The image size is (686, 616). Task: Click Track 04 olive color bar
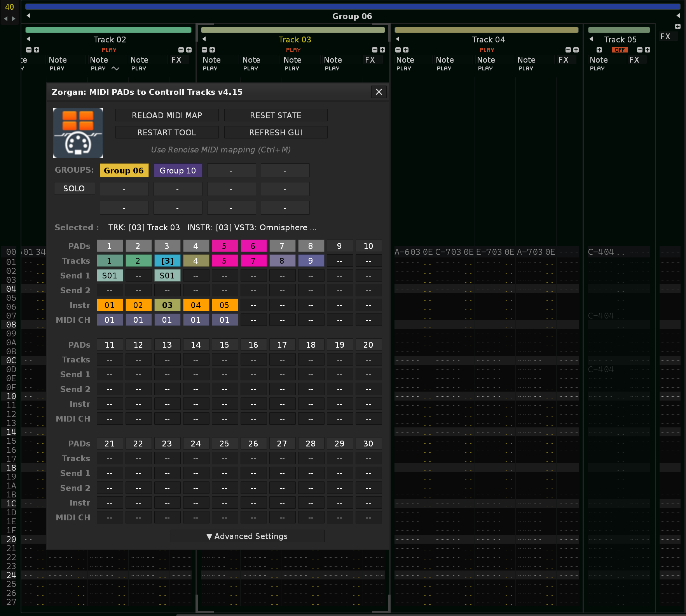[x=487, y=30]
